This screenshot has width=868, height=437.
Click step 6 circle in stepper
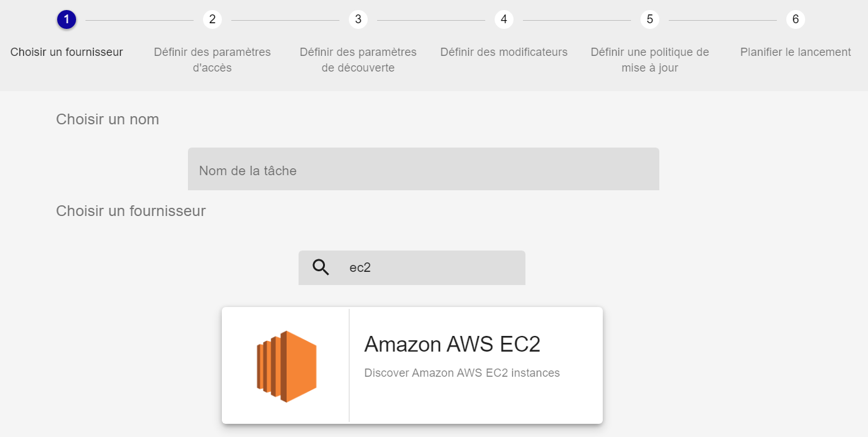(796, 19)
